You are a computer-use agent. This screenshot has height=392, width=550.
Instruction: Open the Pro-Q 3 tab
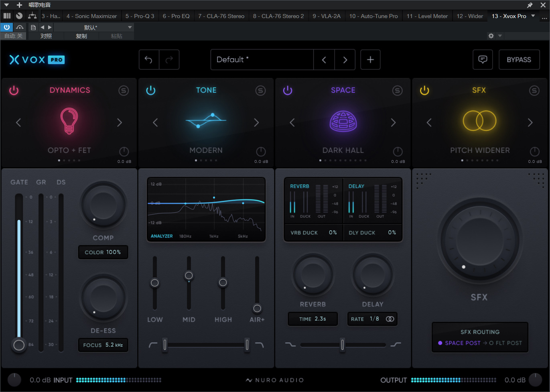coord(140,16)
